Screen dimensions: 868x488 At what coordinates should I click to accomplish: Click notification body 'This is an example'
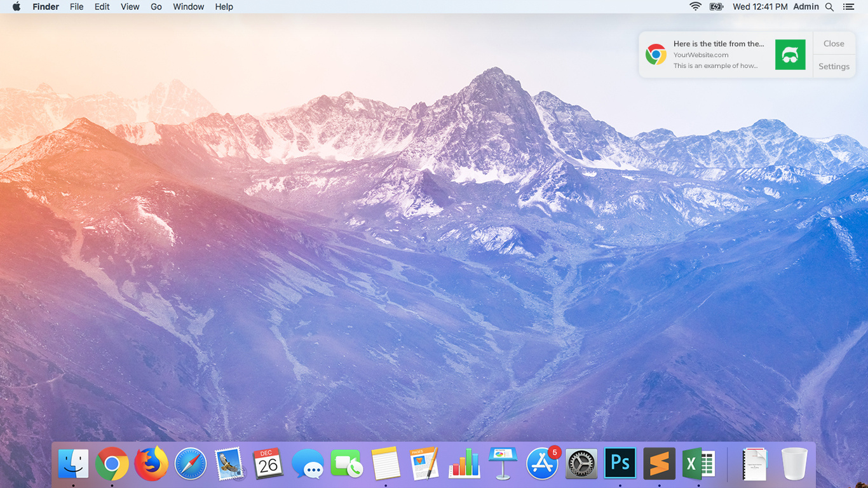point(715,65)
